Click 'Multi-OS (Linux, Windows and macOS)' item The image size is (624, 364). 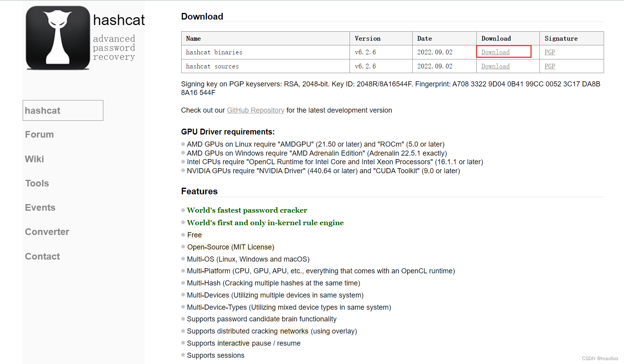(248, 259)
